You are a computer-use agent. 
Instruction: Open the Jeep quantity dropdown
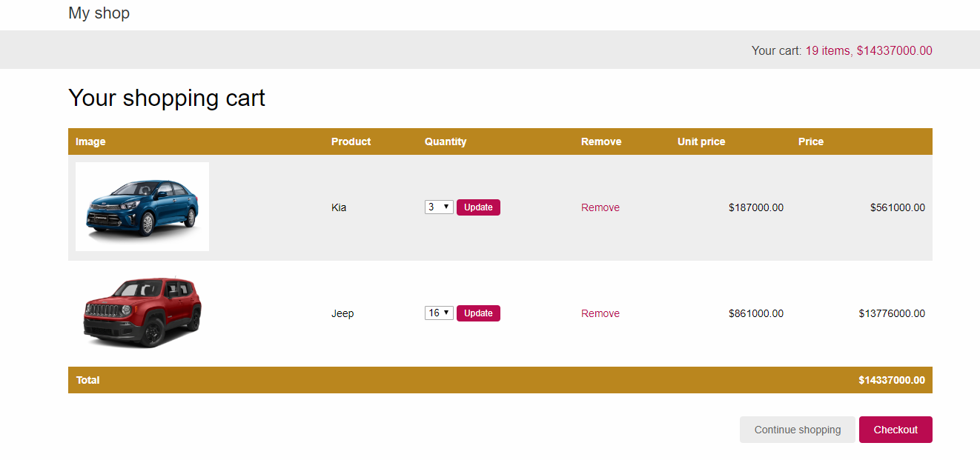[x=439, y=313]
